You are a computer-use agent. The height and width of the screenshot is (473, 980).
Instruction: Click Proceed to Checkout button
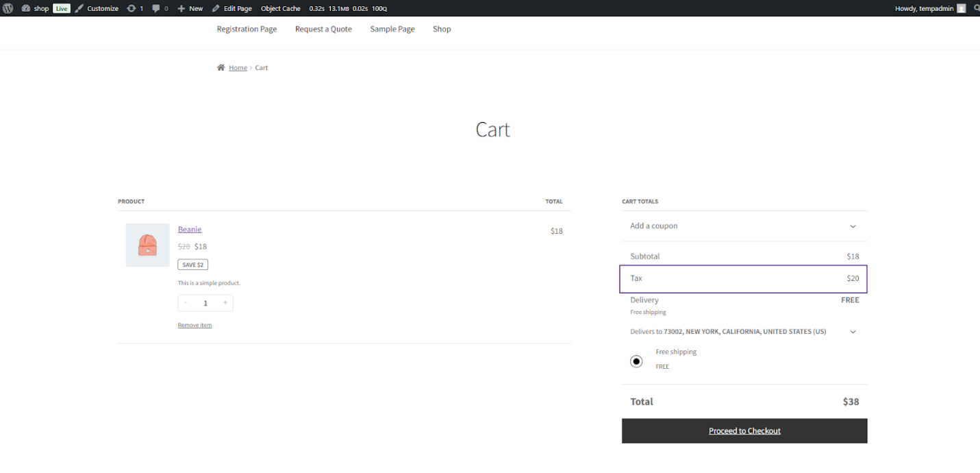(744, 431)
